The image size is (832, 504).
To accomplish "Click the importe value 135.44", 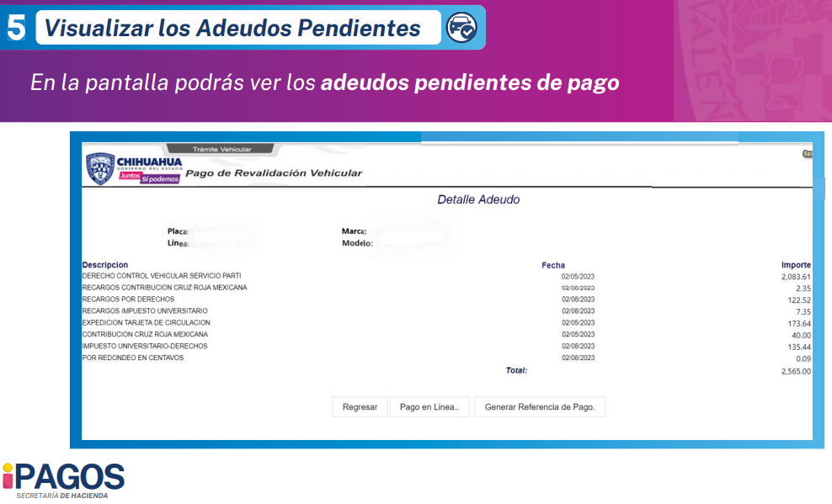I will [x=799, y=347].
